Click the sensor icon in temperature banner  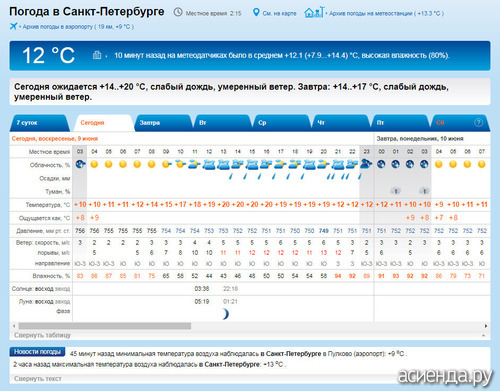(x=97, y=55)
